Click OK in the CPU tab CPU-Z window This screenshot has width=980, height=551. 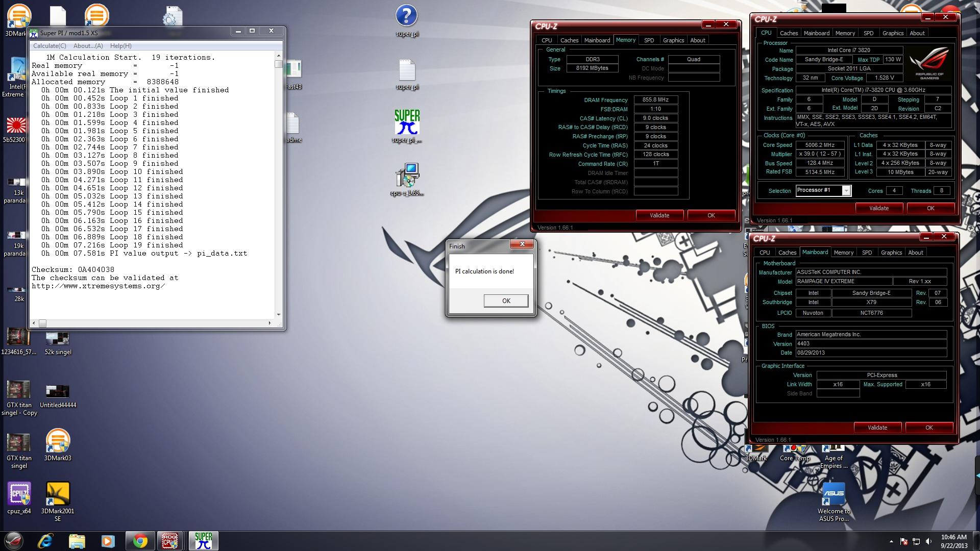coord(930,208)
